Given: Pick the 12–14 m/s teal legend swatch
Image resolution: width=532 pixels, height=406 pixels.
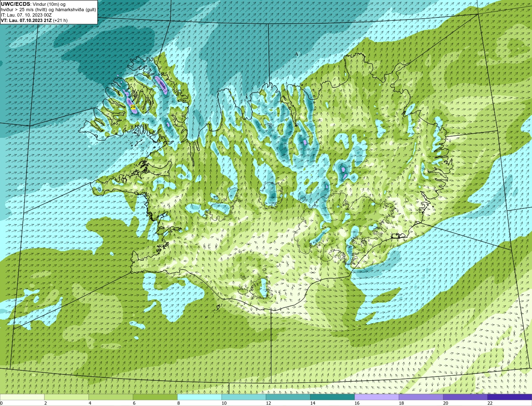Looking at the screenshot, I should click(288, 397).
